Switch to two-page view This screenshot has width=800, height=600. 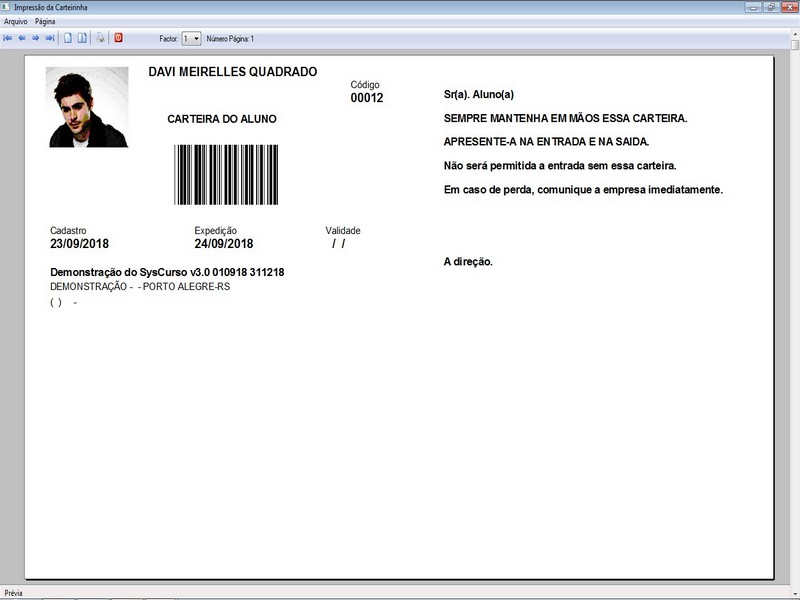coord(82,38)
